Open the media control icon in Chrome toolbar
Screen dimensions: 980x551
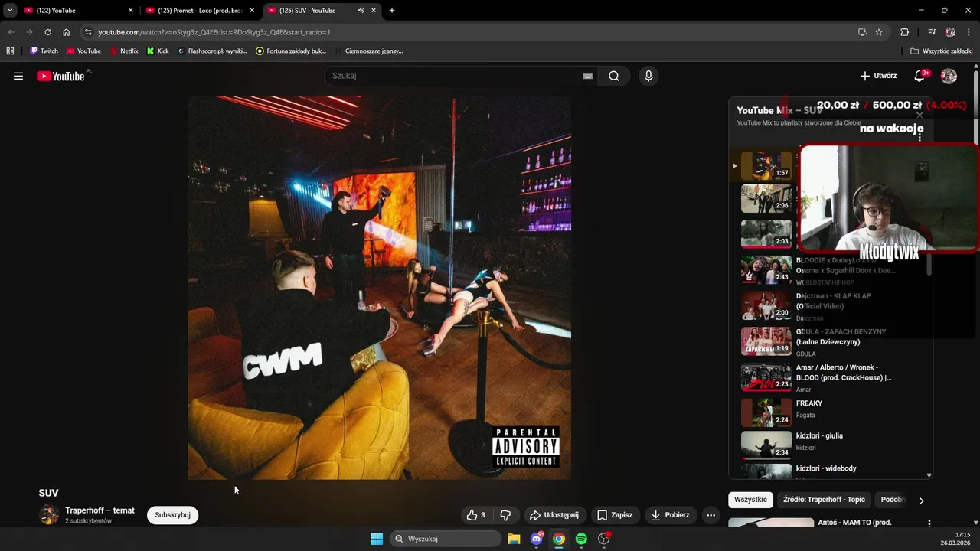[x=932, y=32]
